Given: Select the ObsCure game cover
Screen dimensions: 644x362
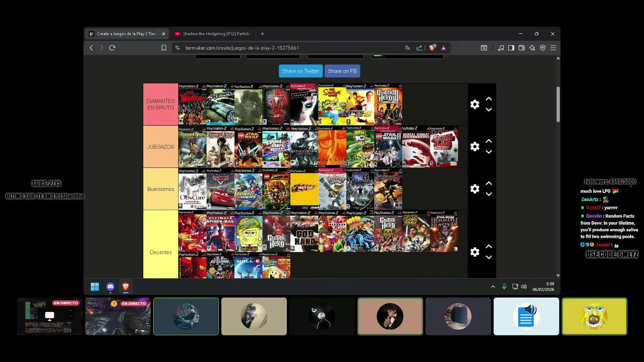Looking at the screenshot, I should (192, 189).
